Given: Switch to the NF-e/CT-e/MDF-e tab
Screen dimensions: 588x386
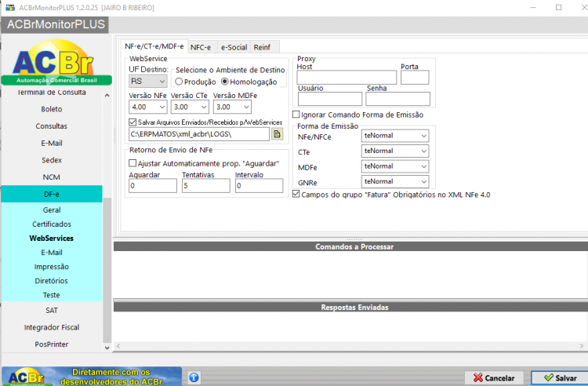Looking at the screenshot, I should pyautogui.click(x=154, y=46).
